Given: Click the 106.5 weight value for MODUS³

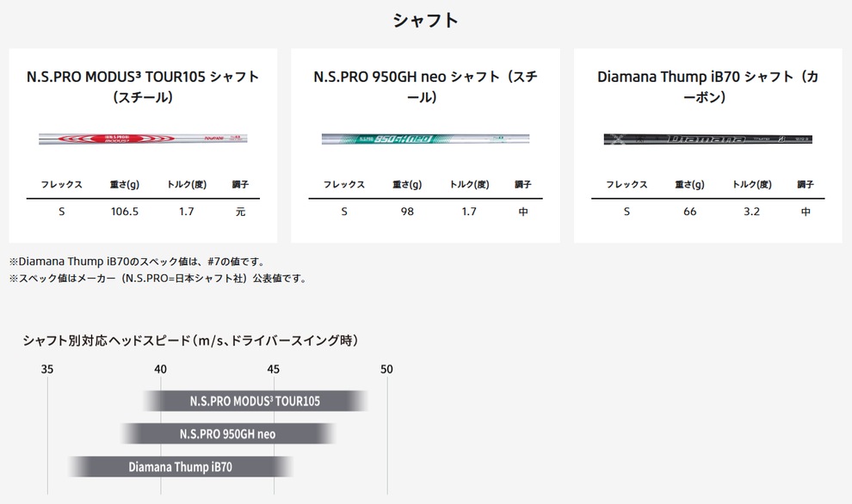Looking at the screenshot, I should tap(125, 212).
